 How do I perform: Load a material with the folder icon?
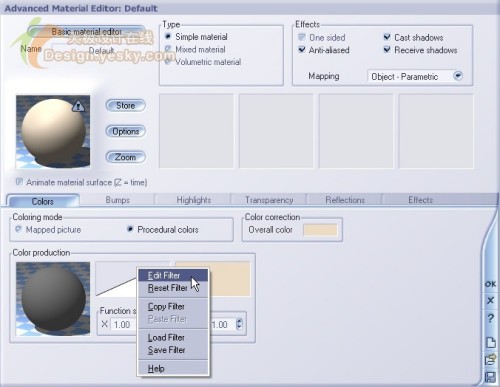(x=490, y=360)
